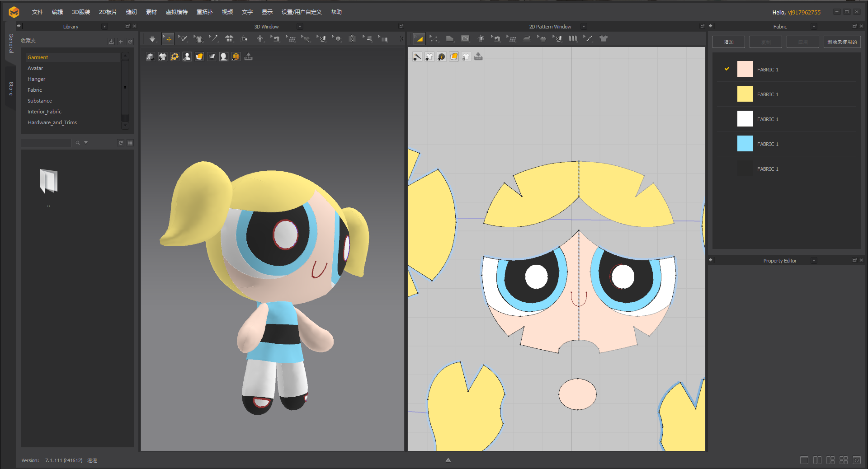Select the 3D texture grid edit tool

[x=291, y=39]
